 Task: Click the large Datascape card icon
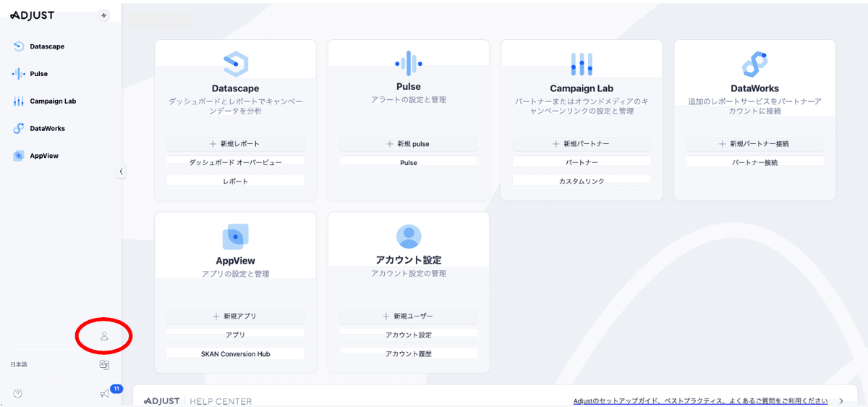click(235, 64)
